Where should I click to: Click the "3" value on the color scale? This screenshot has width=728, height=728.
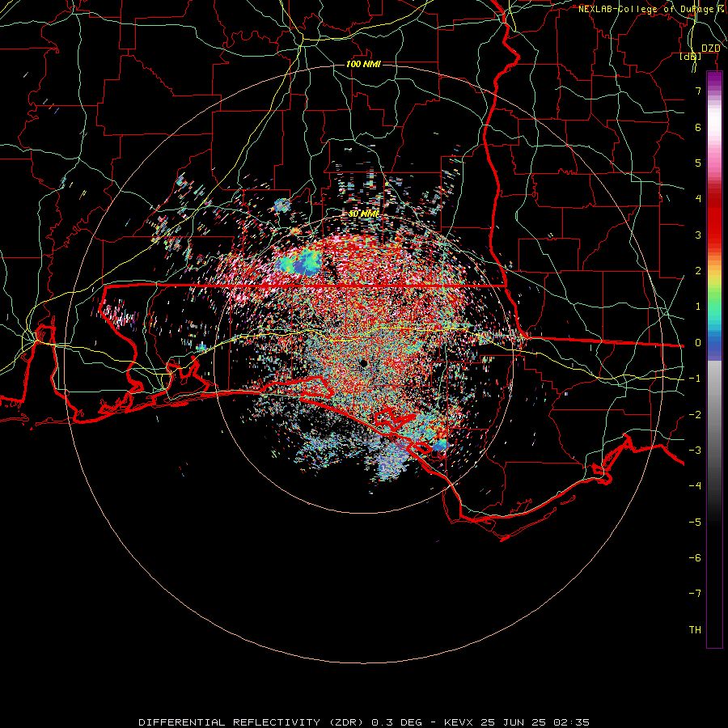[698, 235]
